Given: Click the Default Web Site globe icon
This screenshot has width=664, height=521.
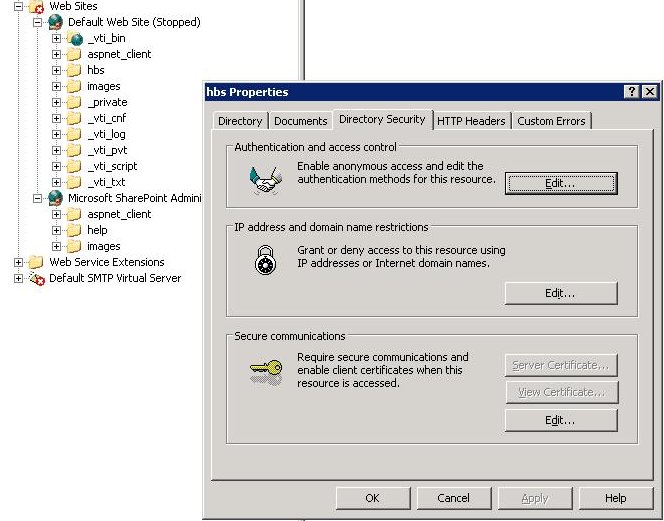Looking at the screenshot, I should point(55,22).
